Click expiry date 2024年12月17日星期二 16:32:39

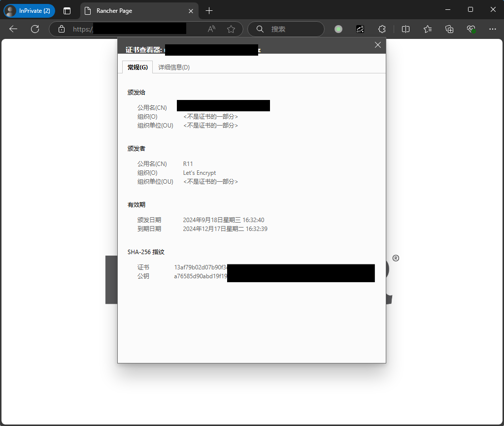point(225,229)
